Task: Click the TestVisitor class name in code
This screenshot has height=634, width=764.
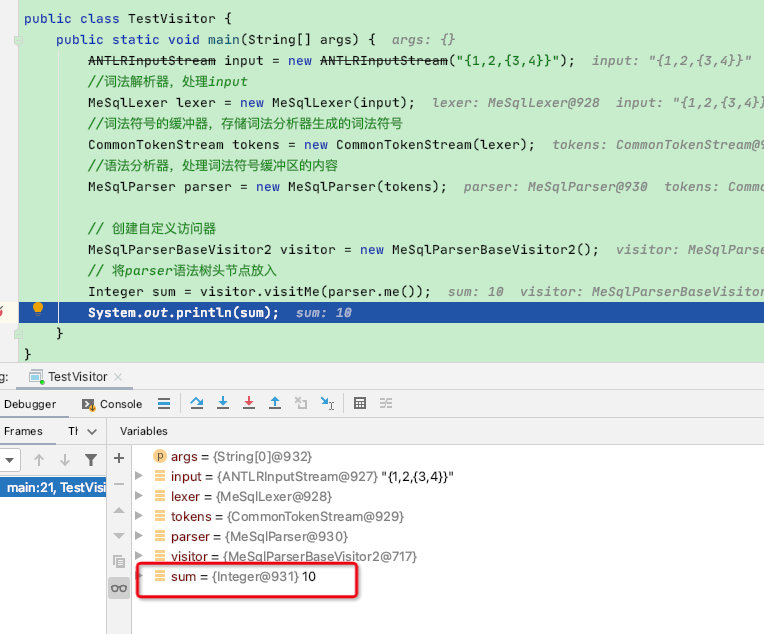Action: (x=172, y=19)
